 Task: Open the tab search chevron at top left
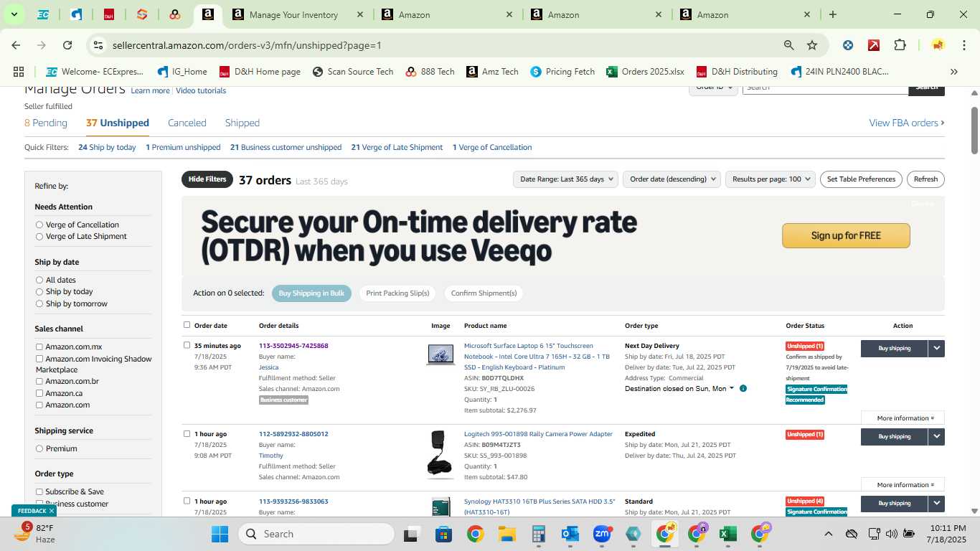pyautogui.click(x=14, y=14)
